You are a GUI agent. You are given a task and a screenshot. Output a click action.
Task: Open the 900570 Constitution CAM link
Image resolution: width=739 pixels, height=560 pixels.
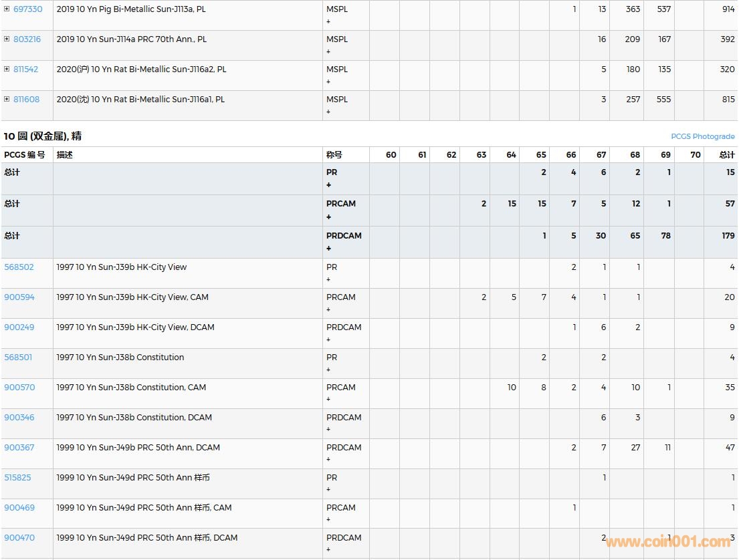[19, 388]
